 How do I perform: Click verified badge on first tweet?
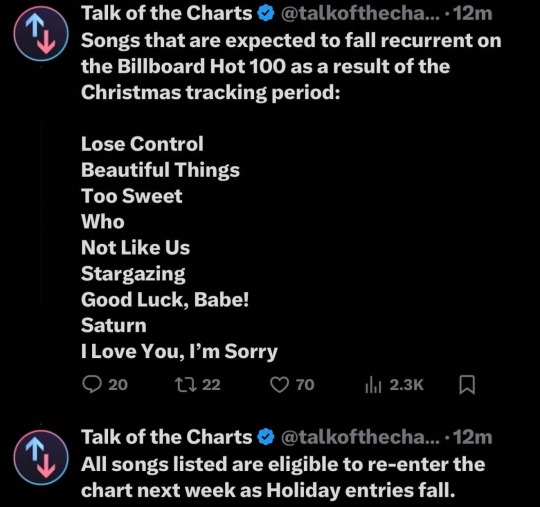(266, 14)
